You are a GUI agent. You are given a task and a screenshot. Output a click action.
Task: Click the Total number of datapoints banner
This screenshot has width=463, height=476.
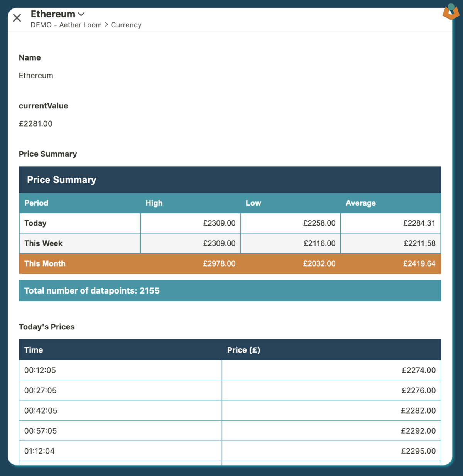point(230,291)
